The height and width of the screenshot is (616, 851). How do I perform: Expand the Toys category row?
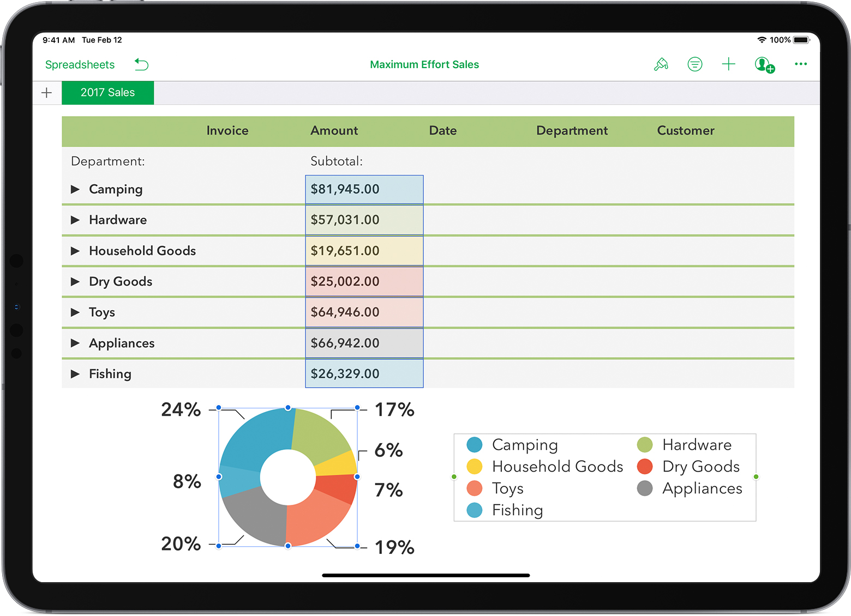[75, 312]
